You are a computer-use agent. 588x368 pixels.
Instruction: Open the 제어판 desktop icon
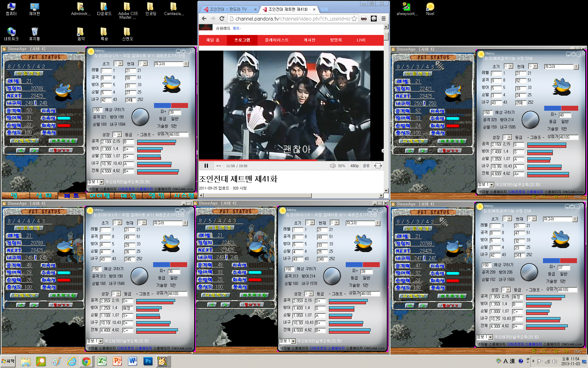point(34,9)
